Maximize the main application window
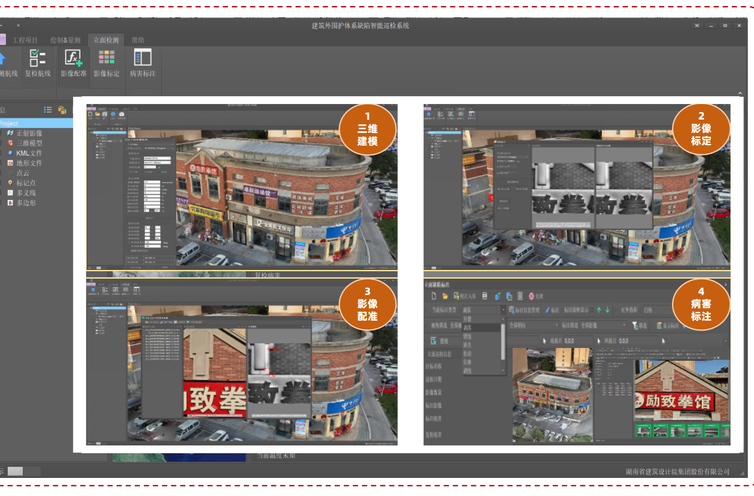 (x=725, y=25)
